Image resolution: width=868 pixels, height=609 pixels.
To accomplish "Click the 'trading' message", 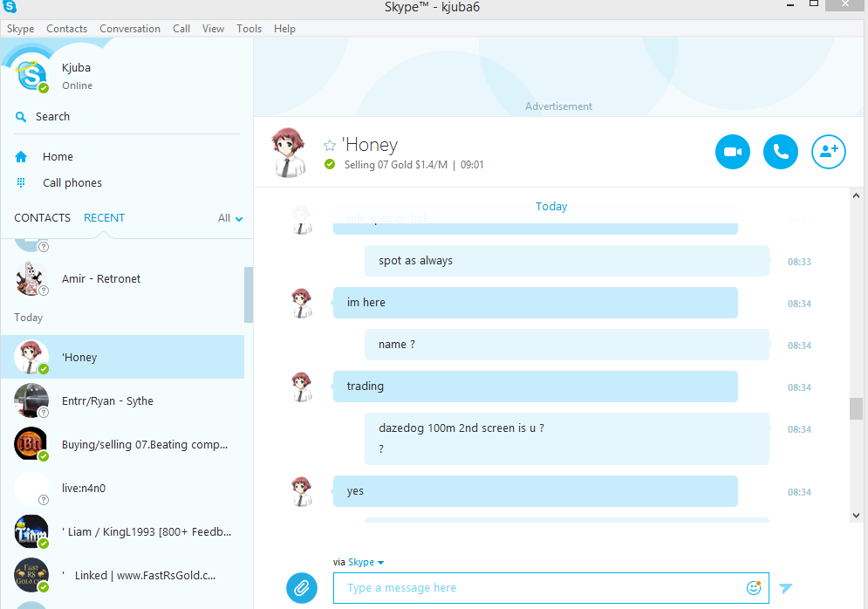I will pyautogui.click(x=536, y=387).
